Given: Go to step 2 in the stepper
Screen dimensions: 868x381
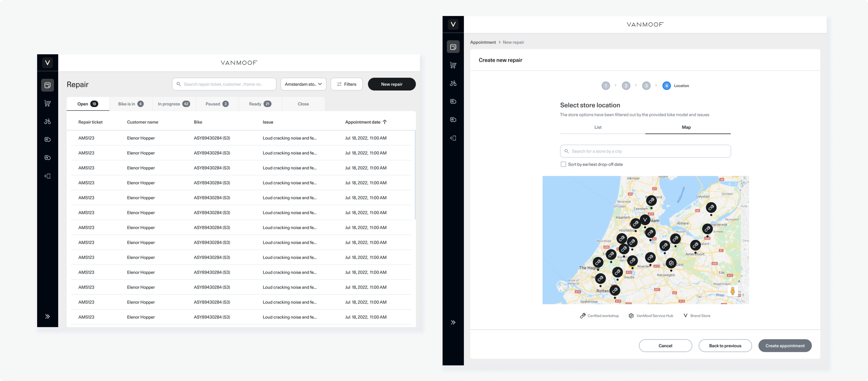Looking at the screenshot, I should [626, 86].
